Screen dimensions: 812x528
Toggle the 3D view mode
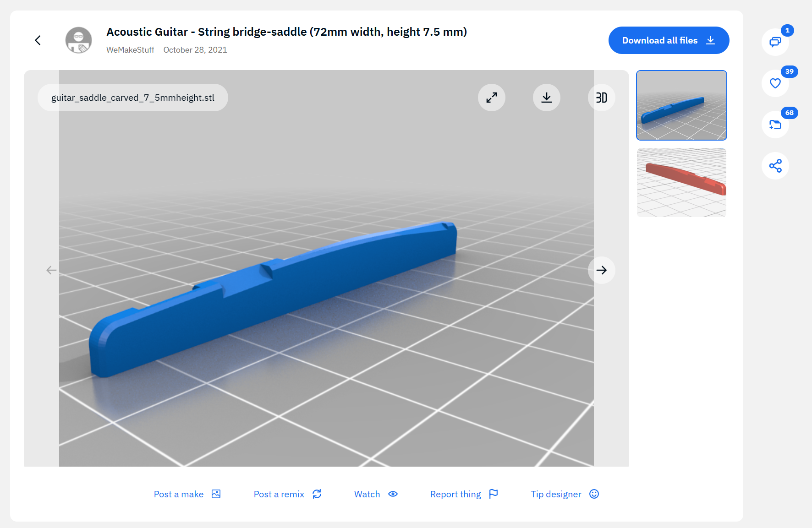click(x=601, y=98)
